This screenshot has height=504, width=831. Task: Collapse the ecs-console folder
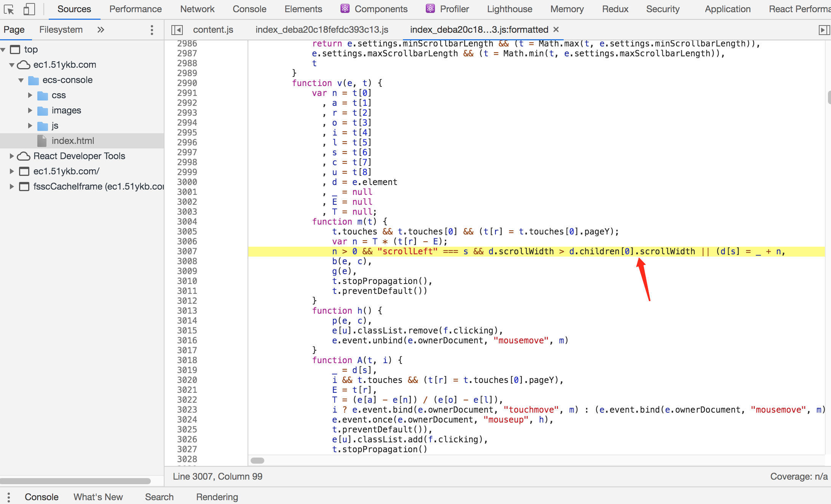tap(21, 80)
